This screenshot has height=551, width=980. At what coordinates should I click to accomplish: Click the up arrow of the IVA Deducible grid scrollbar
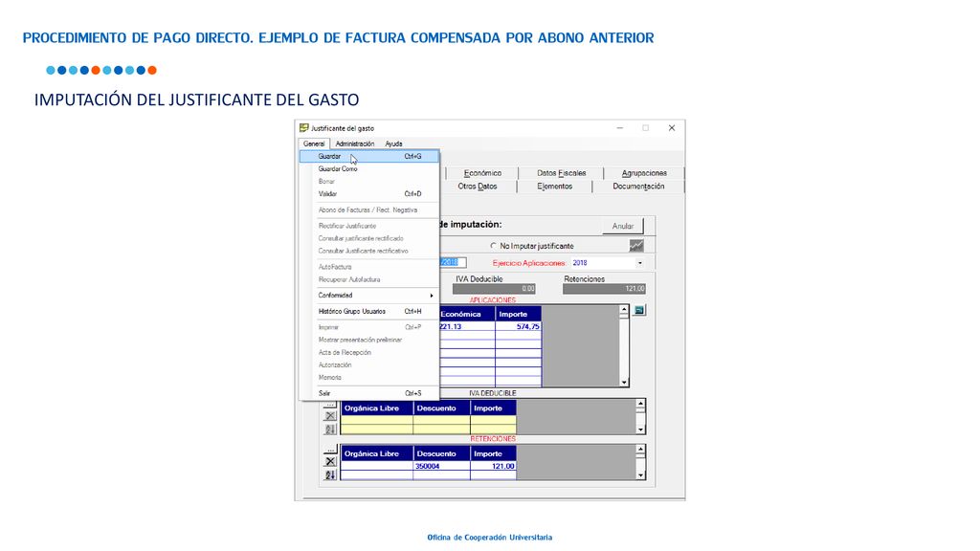[x=640, y=404]
